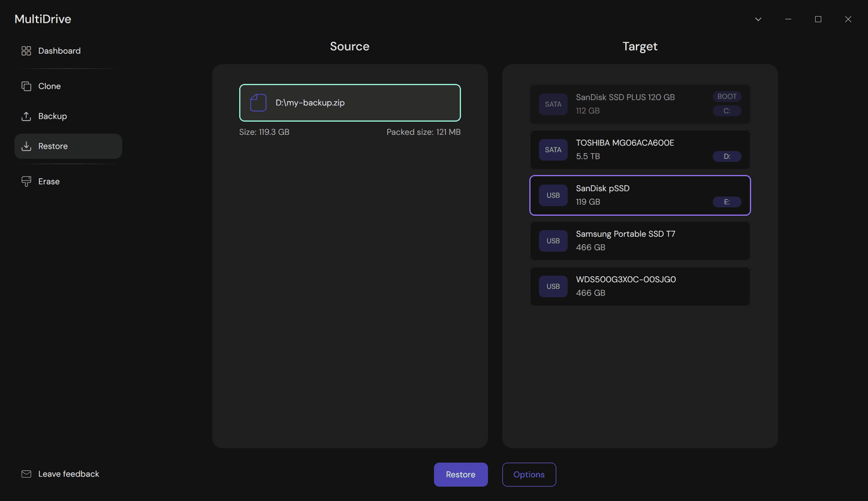Click the USB badge on Samsung Portable SSD T7
The width and height of the screenshot is (868, 501).
[x=553, y=240]
